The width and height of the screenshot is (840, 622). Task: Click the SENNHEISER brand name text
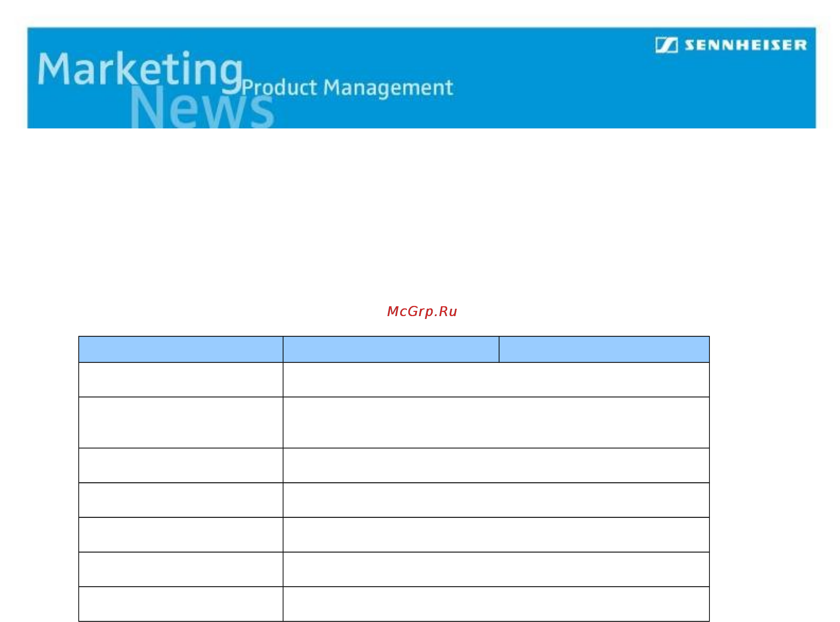click(x=745, y=45)
